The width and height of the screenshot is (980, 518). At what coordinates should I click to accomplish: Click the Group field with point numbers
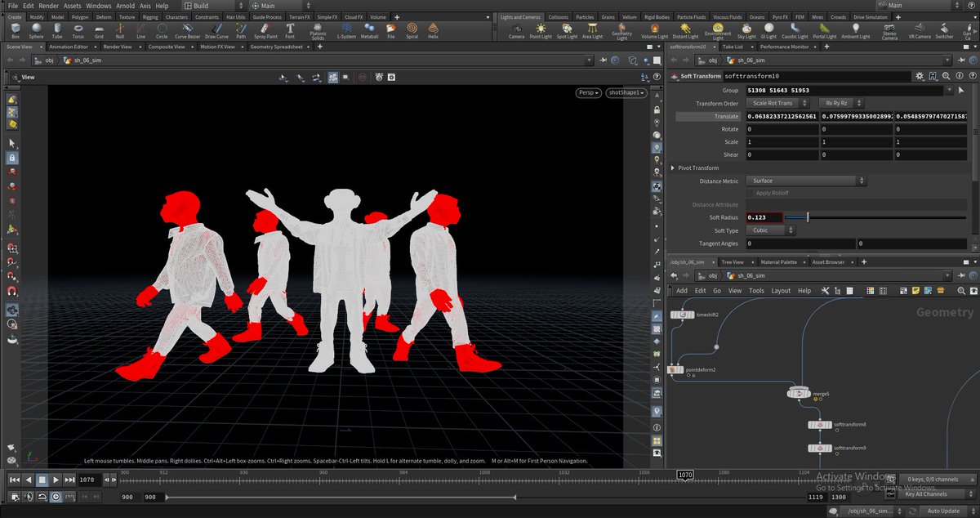[844, 90]
